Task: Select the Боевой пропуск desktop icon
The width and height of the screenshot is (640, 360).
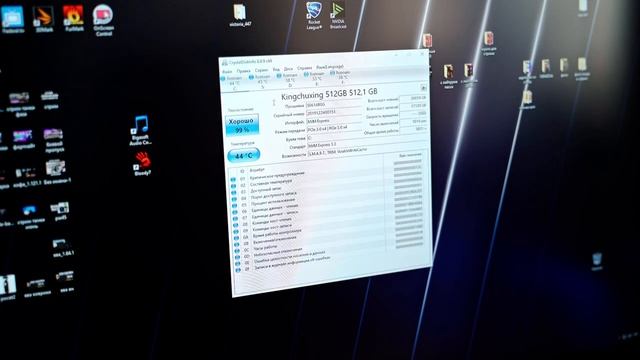Action: (54, 140)
